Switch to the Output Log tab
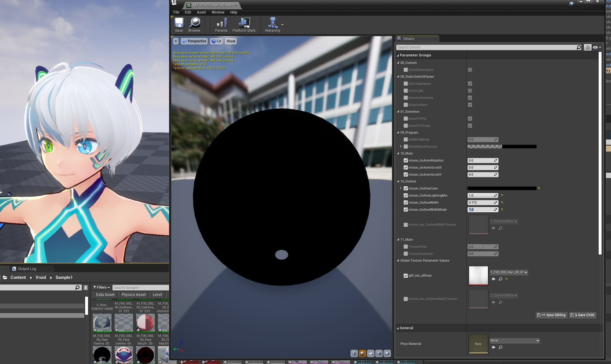The width and height of the screenshot is (611, 364). (x=28, y=269)
